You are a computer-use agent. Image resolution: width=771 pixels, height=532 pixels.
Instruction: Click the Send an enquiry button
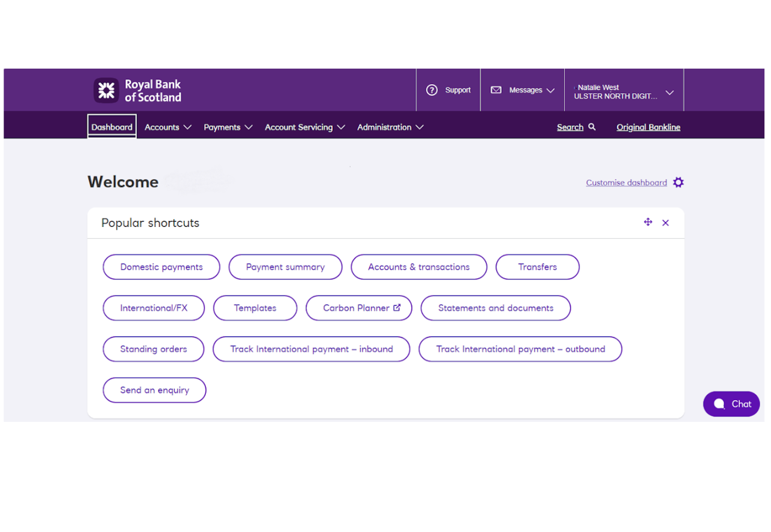click(x=154, y=390)
